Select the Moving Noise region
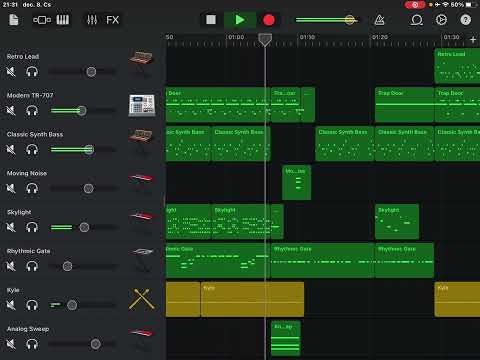480x360 pixels. point(296,182)
